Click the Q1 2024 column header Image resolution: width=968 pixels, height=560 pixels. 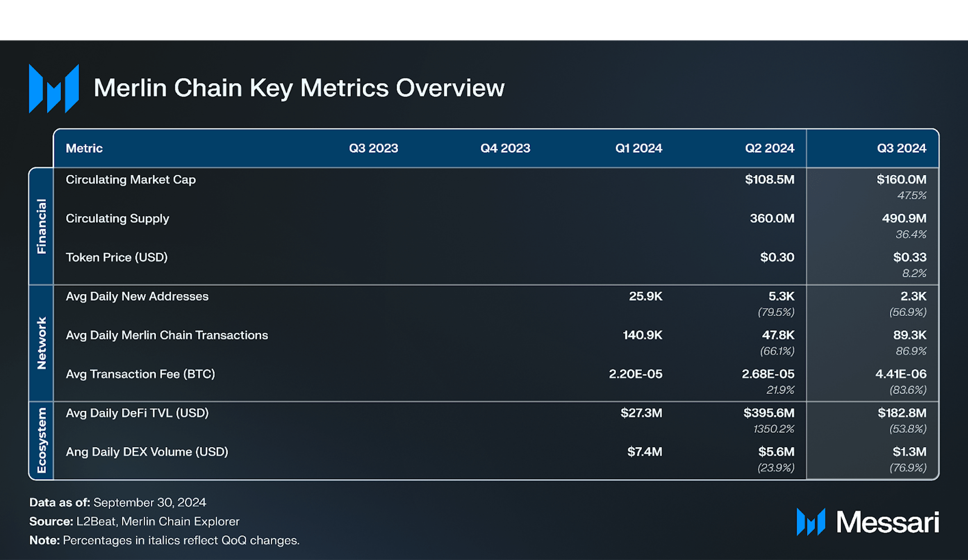point(639,148)
